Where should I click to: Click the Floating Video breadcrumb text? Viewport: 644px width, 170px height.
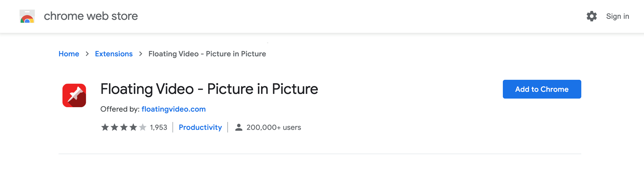(x=207, y=54)
